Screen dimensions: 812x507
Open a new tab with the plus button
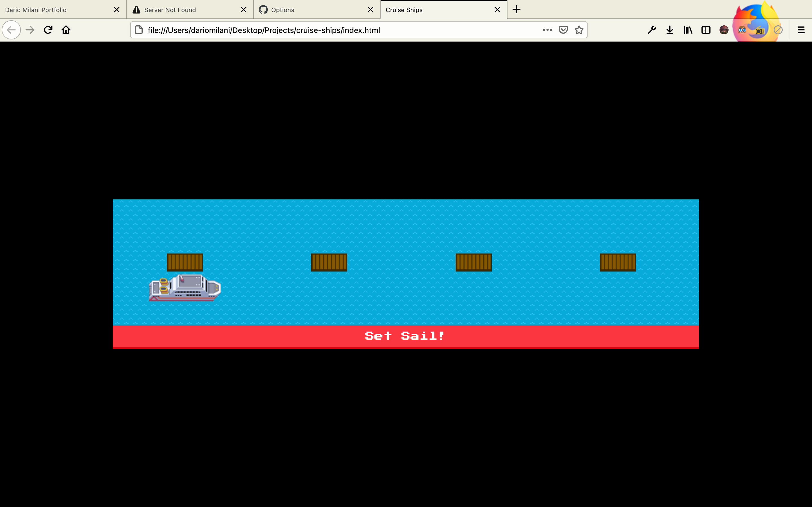tap(516, 10)
